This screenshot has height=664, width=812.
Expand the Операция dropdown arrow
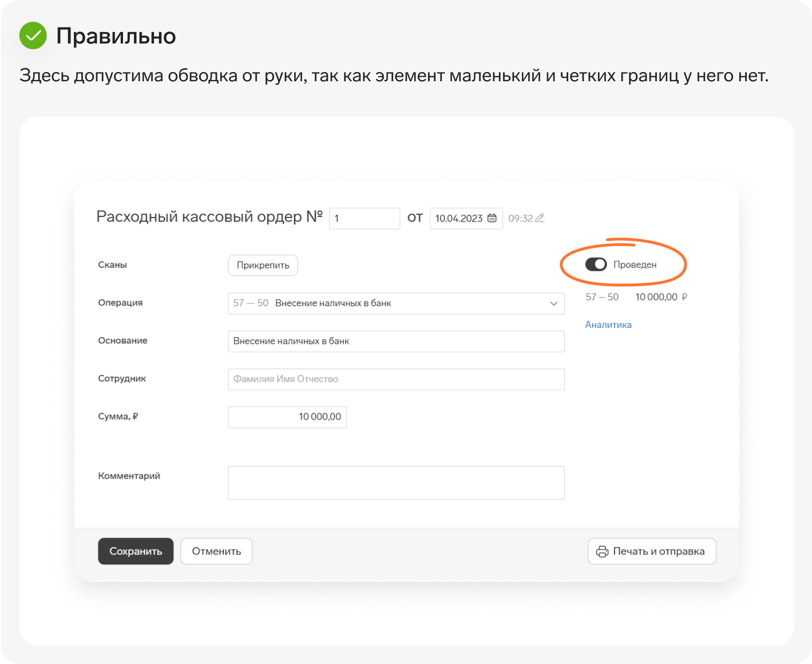tap(553, 303)
